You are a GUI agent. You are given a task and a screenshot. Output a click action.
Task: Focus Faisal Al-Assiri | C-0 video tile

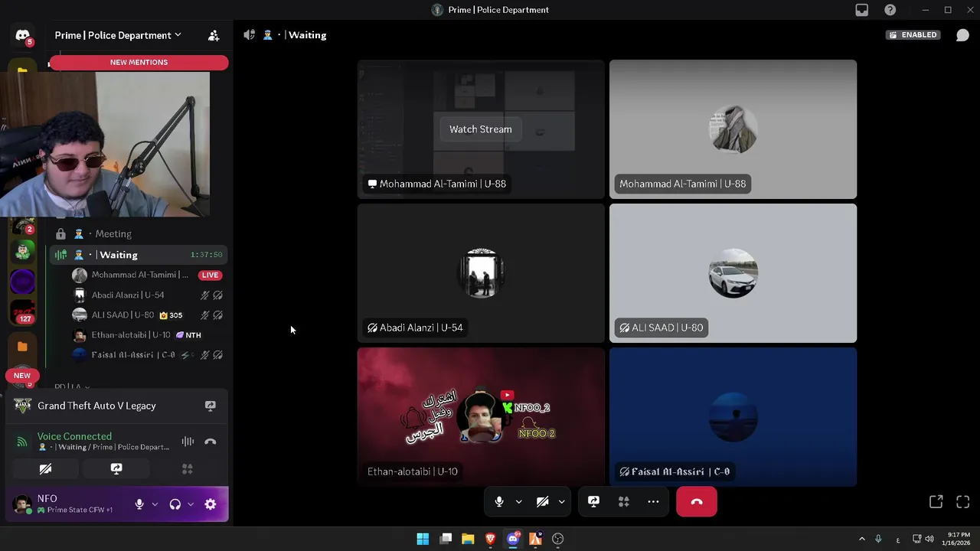[x=733, y=417]
